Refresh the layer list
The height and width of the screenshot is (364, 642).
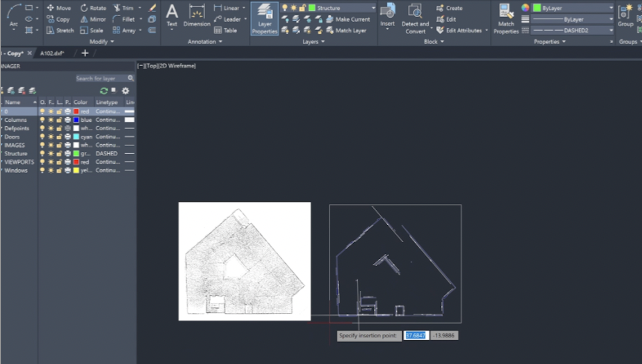tap(104, 91)
